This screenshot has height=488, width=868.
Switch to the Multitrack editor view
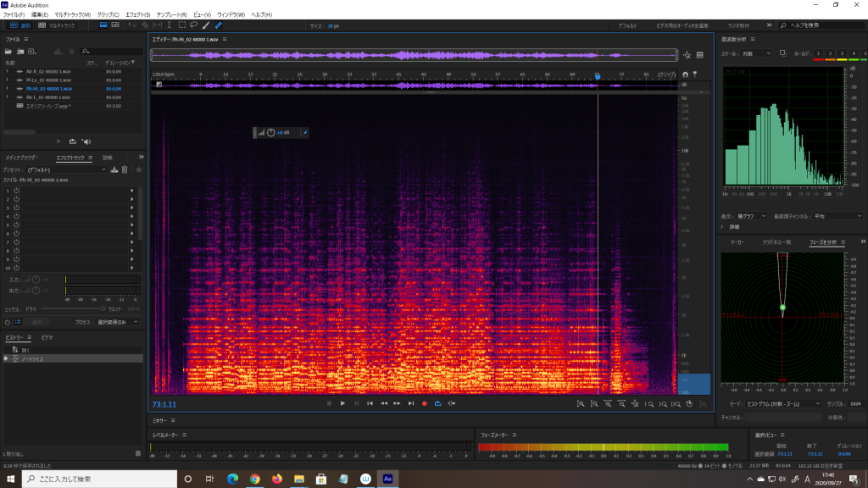point(57,25)
